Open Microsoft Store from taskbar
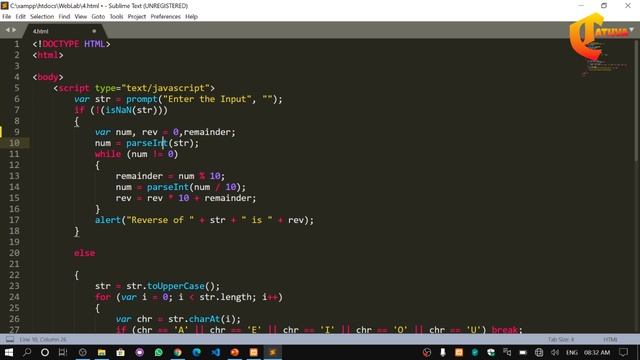The width and height of the screenshot is (640, 360). (120, 352)
